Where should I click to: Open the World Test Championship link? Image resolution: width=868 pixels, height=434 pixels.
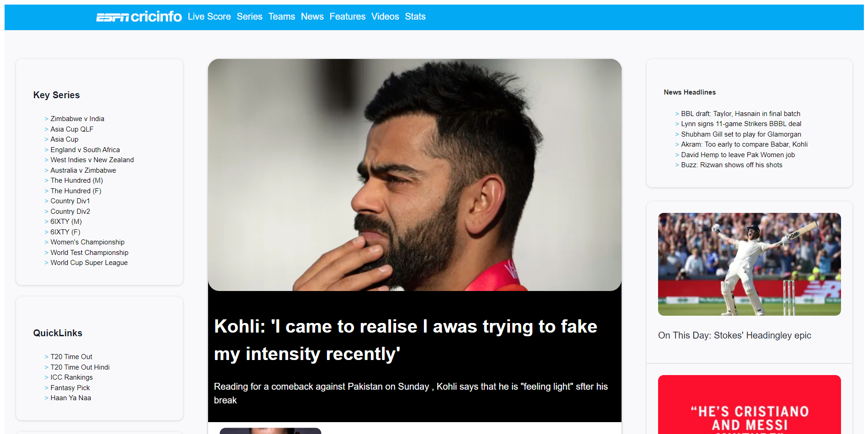(x=89, y=253)
